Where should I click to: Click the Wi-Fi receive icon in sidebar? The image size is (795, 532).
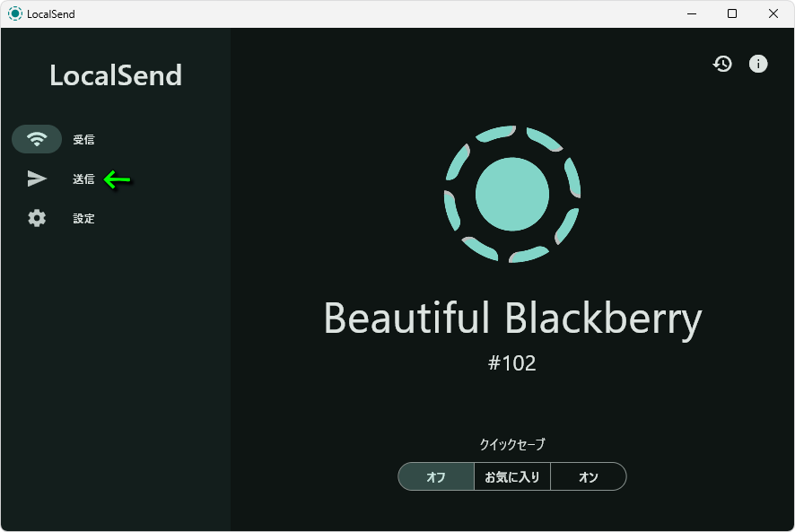pos(37,139)
